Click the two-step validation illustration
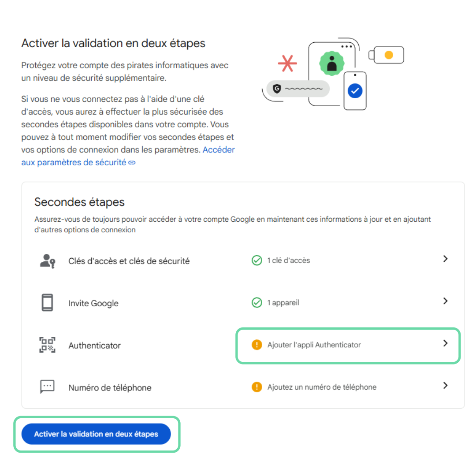This screenshot has height=476, width=476. point(333,74)
